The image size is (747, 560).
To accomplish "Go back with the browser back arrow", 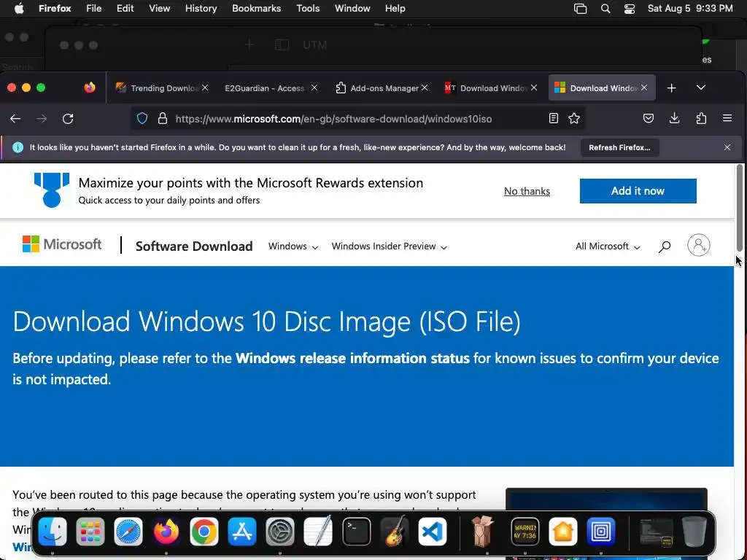I will 15,119.
